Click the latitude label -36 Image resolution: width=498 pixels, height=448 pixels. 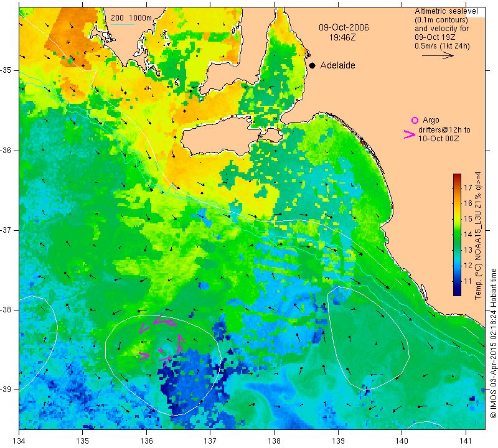[6, 150]
